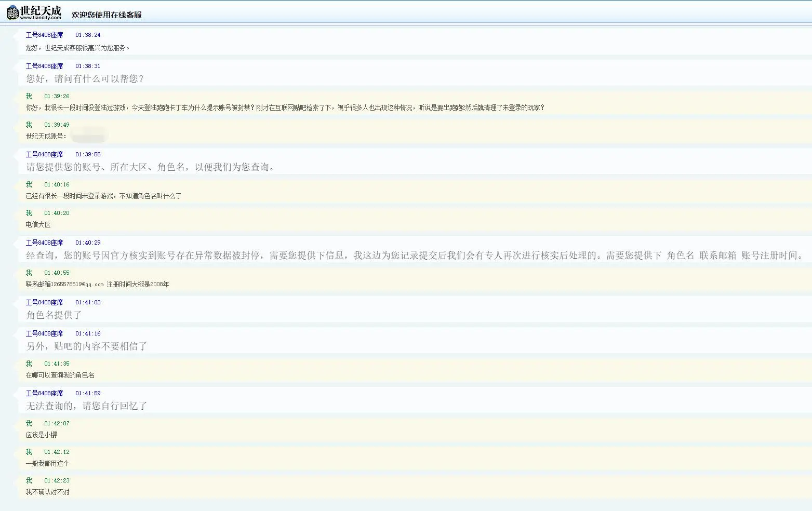The width and height of the screenshot is (812, 511).
Task: Click the 01:40:55 timestamp
Action: [57, 273]
